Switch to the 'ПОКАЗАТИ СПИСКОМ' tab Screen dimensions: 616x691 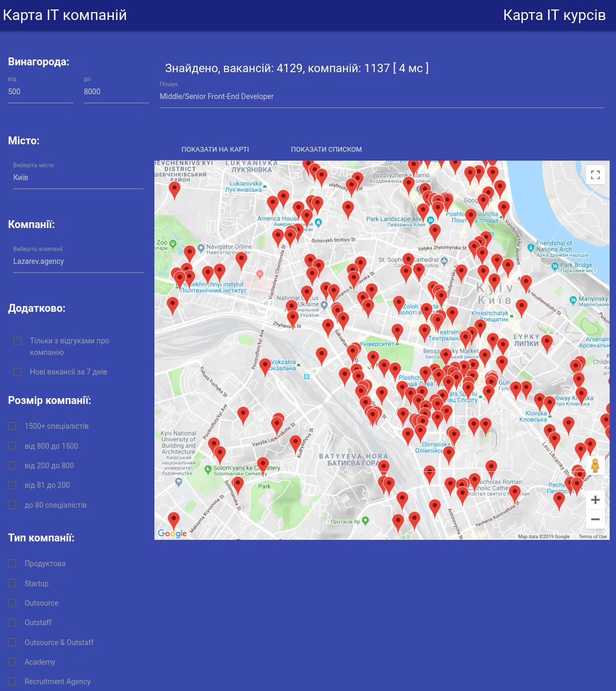tap(326, 149)
